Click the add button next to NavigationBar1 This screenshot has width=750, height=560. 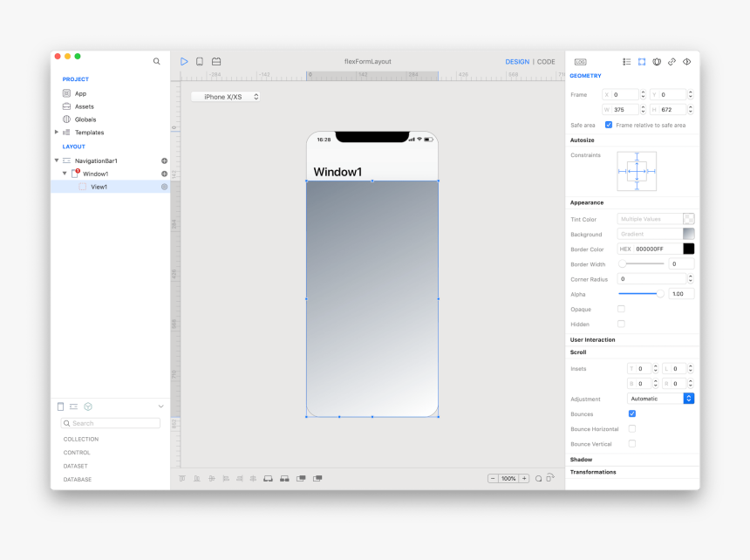164,161
